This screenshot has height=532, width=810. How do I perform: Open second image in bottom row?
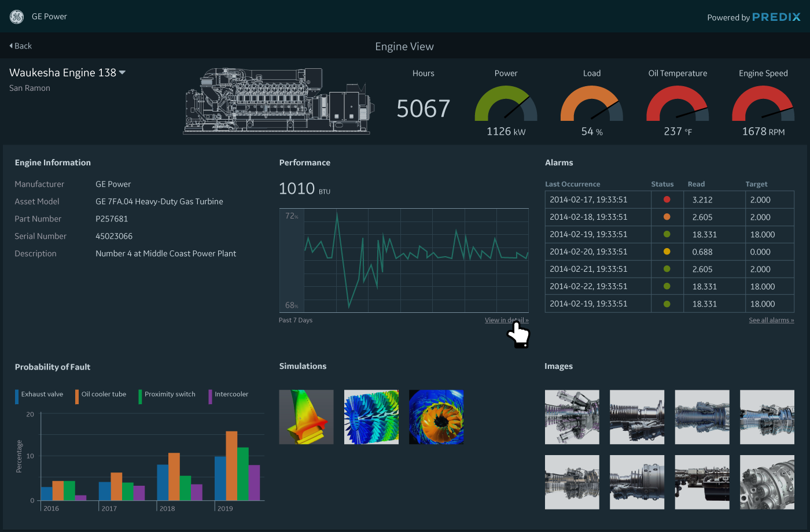[x=637, y=482]
